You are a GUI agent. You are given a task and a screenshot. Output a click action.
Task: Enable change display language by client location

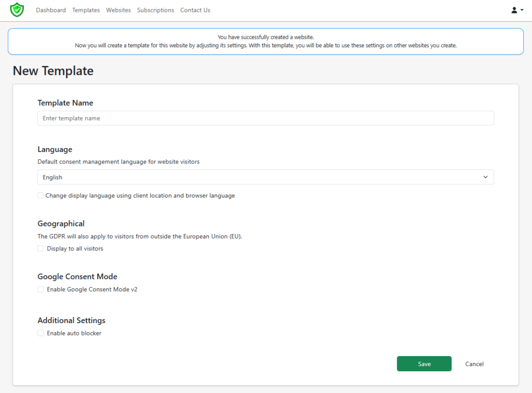pyautogui.click(x=41, y=196)
